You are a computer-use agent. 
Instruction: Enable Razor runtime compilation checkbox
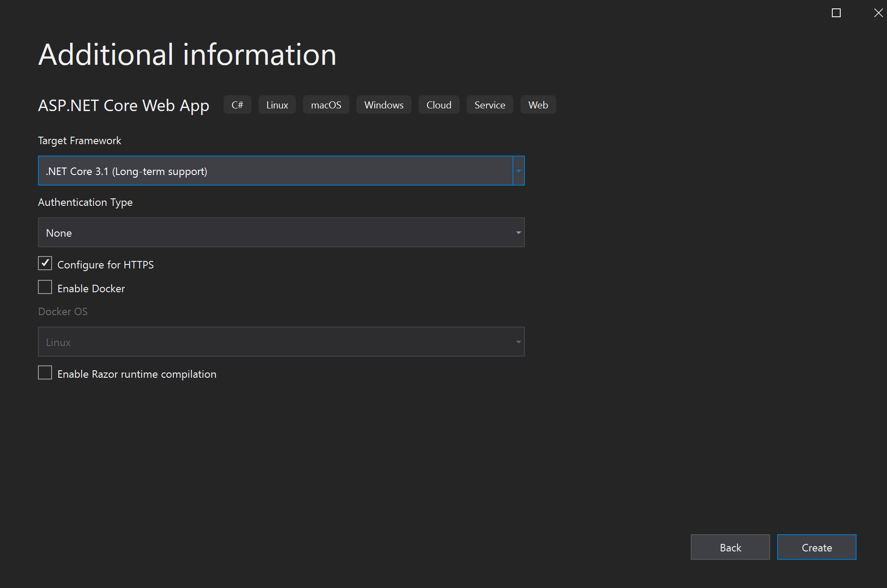point(45,373)
